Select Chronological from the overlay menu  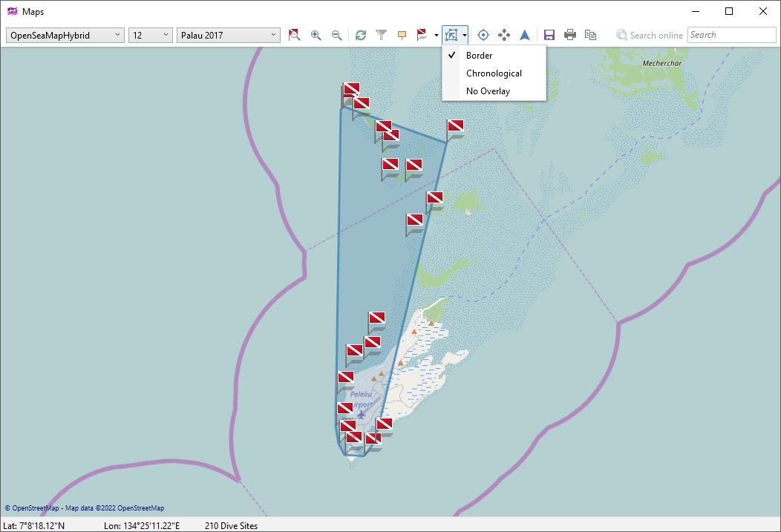click(495, 73)
